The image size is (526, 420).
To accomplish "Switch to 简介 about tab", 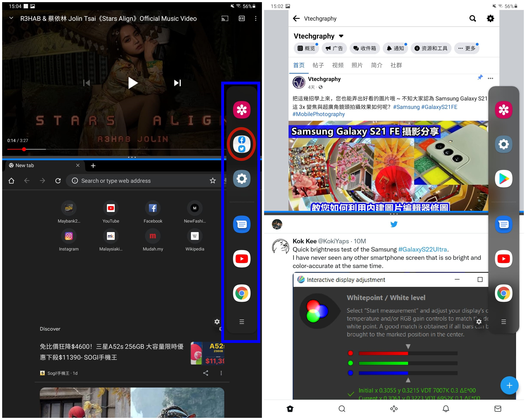I will click(x=376, y=65).
